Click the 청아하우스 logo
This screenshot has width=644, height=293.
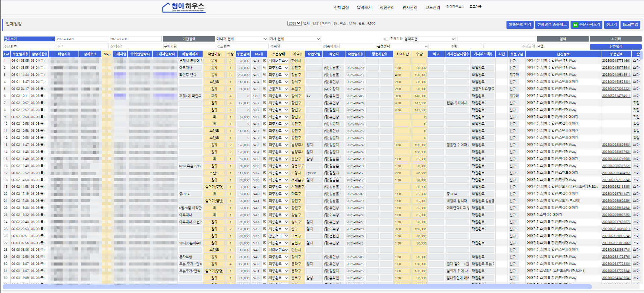pos(183,7)
